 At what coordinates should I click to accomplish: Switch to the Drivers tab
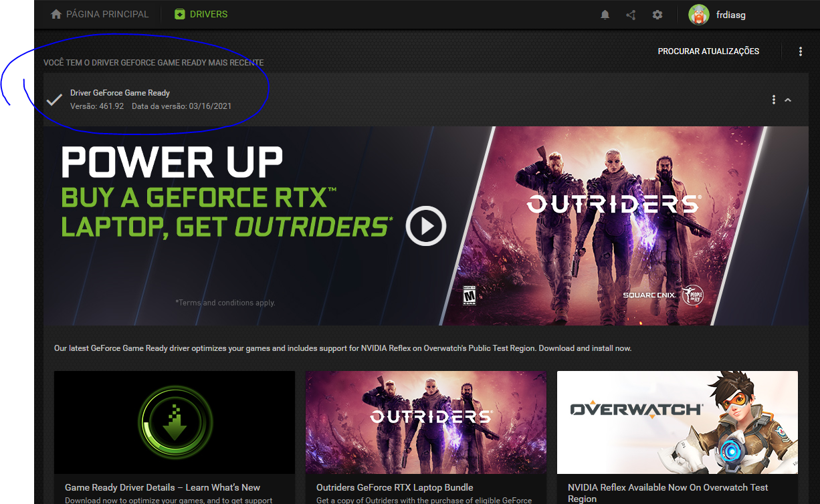[201, 14]
